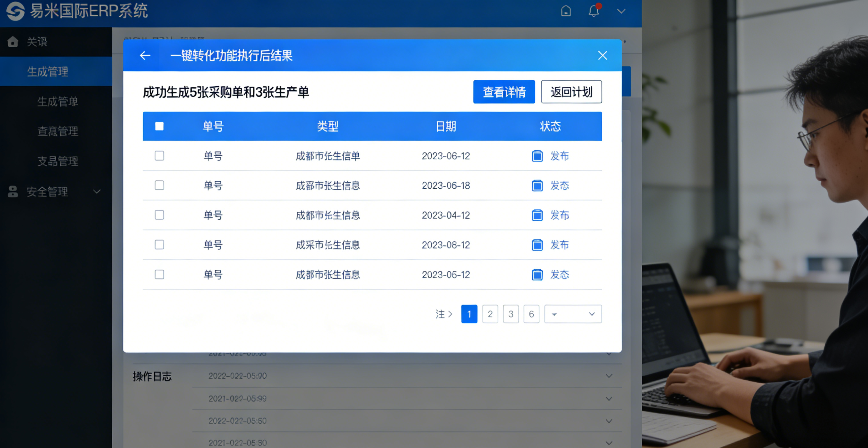This screenshot has width=868, height=448.
Task: Toggle the select-all checkbox in table header
Action: coord(159,126)
